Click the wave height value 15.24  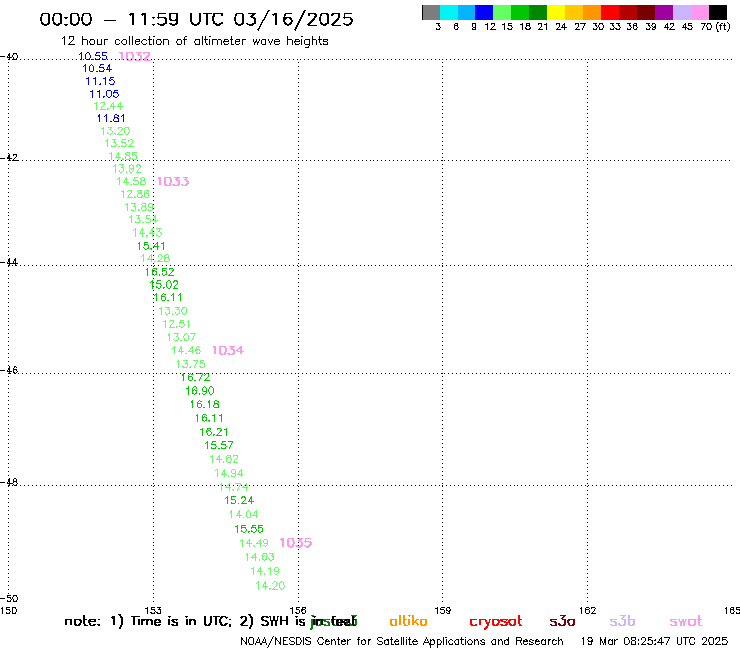(x=239, y=500)
